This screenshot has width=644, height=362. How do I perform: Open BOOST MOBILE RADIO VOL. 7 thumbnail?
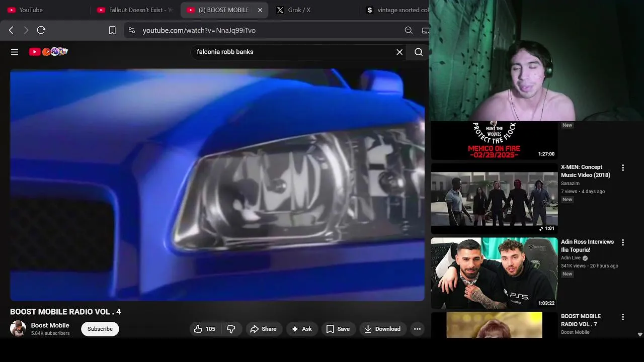click(495, 325)
